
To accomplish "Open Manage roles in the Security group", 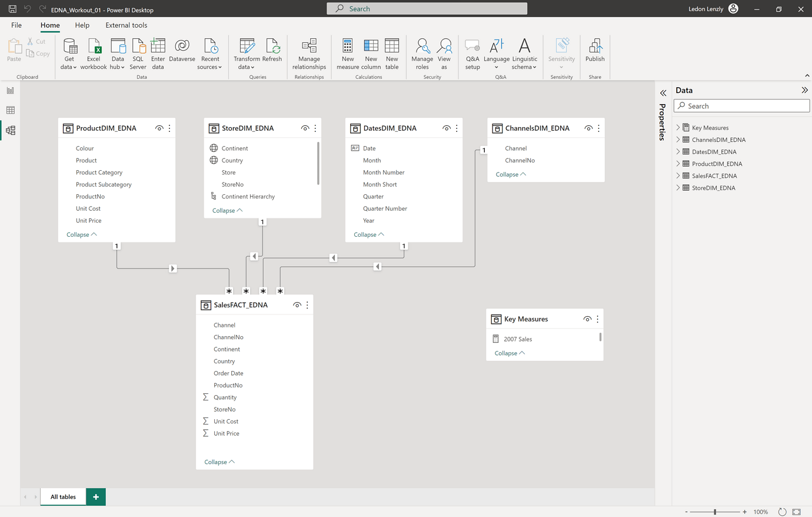I will (x=422, y=53).
